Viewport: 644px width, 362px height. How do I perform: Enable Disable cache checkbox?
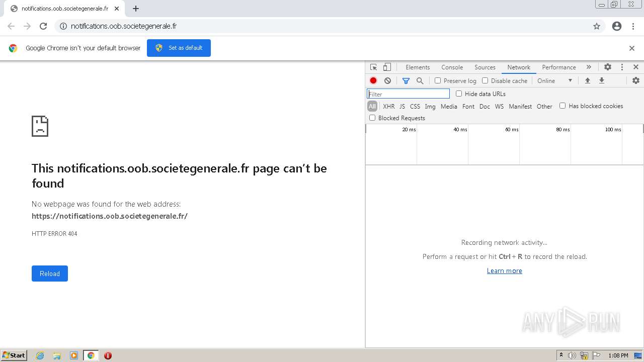(x=485, y=80)
